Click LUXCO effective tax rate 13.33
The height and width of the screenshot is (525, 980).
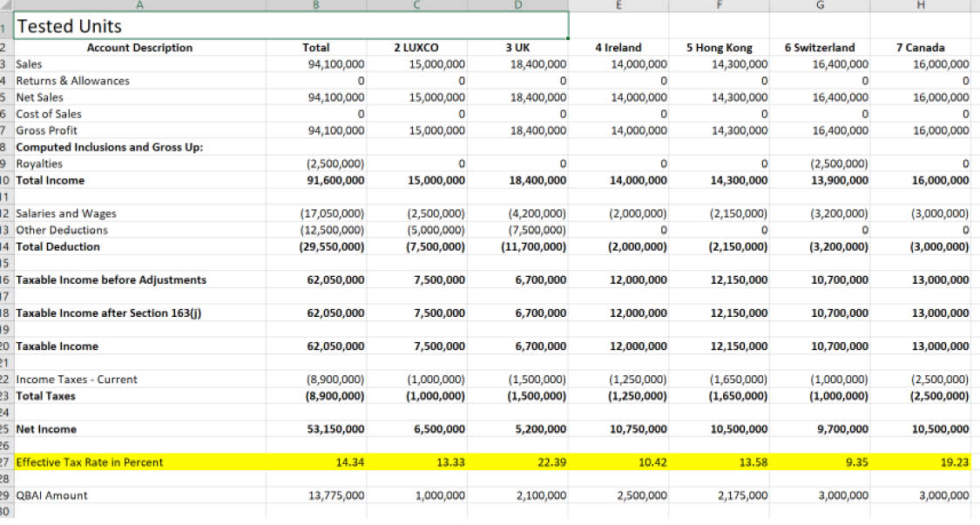417,461
